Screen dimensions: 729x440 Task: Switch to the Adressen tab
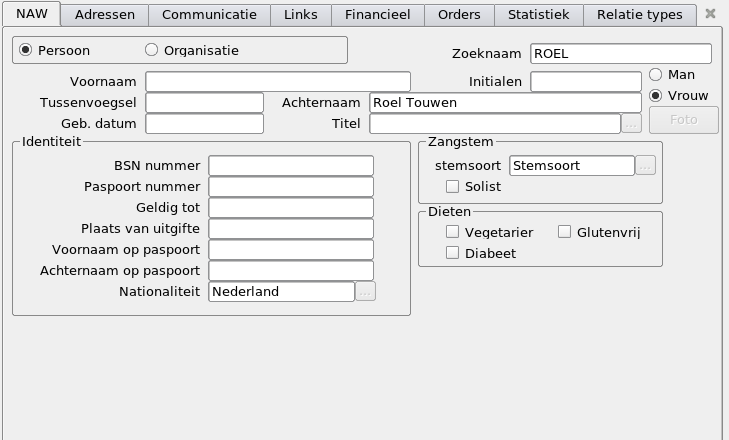[105, 15]
